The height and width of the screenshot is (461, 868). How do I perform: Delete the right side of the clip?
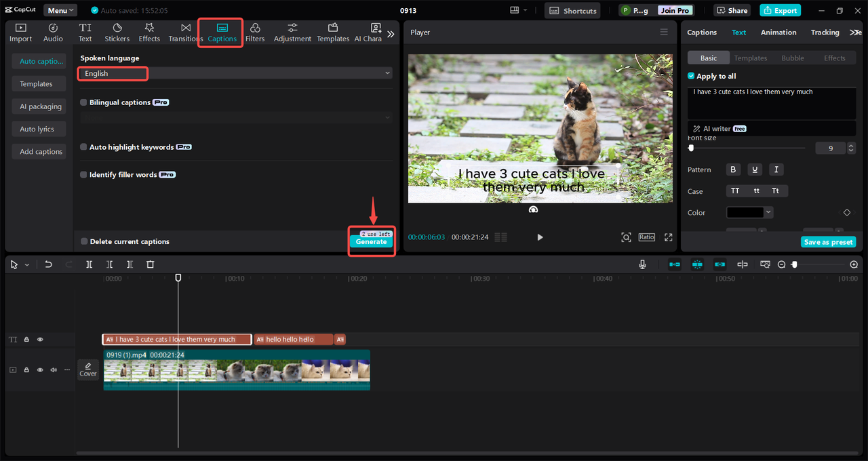coord(130,264)
